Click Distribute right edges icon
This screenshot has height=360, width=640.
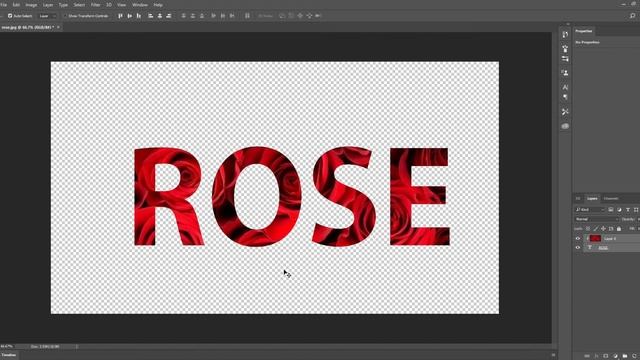coord(232,16)
